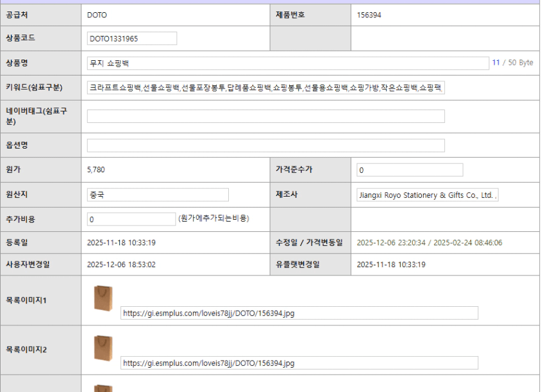Image resolution: width=543 pixels, height=392 pixels.
Task: Edit the 원산지 field 중국
Action: 158,195
